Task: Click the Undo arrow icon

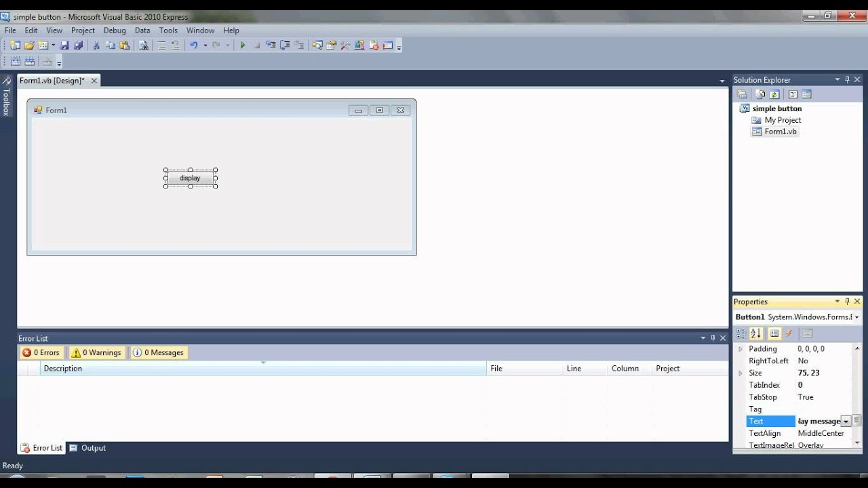Action: click(x=194, y=45)
